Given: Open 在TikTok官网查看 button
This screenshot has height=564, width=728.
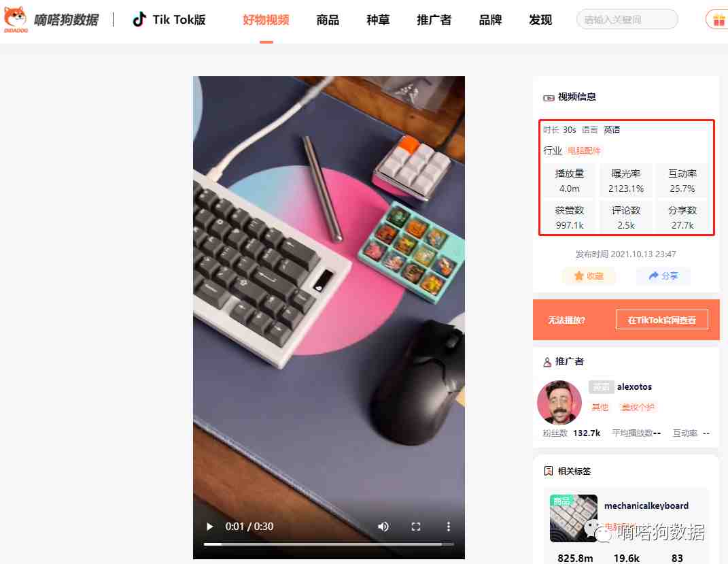Looking at the screenshot, I should coord(661,320).
